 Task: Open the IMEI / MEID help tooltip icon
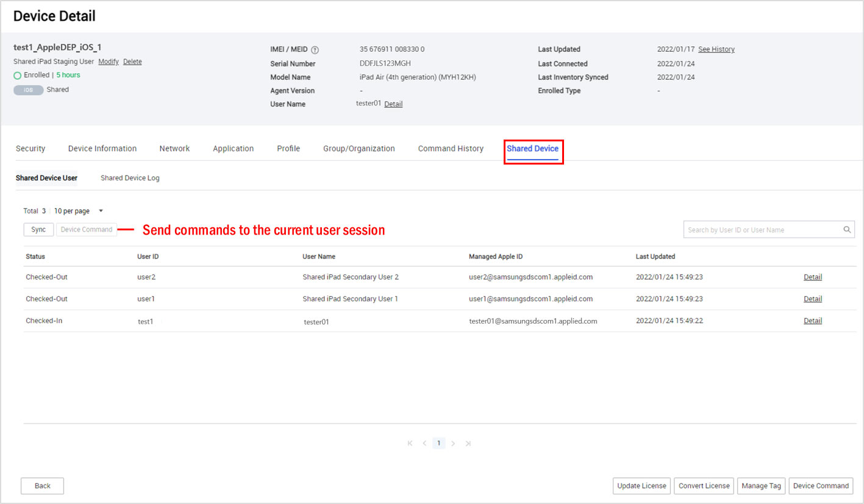click(x=314, y=49)
